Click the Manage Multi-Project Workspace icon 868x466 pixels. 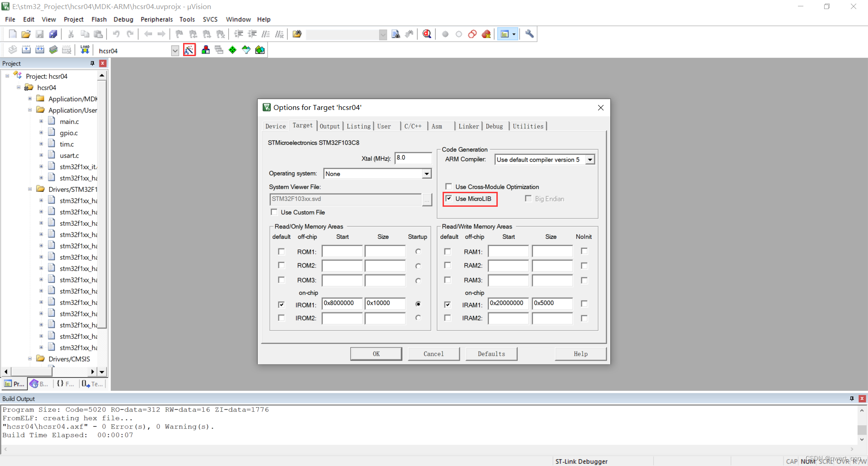tap(219, 50)
